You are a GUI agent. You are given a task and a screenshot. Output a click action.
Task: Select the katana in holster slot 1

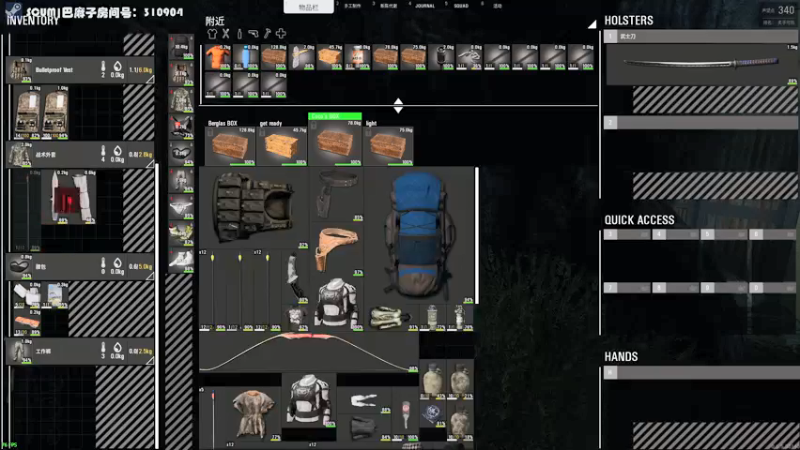(x=701, y=64)
